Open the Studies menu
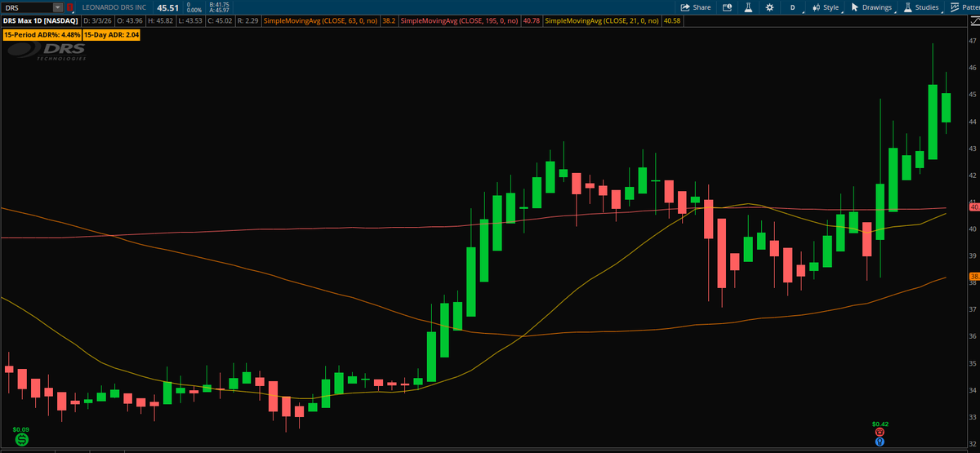This screenshot has width=980, height=453. [921, 7]
